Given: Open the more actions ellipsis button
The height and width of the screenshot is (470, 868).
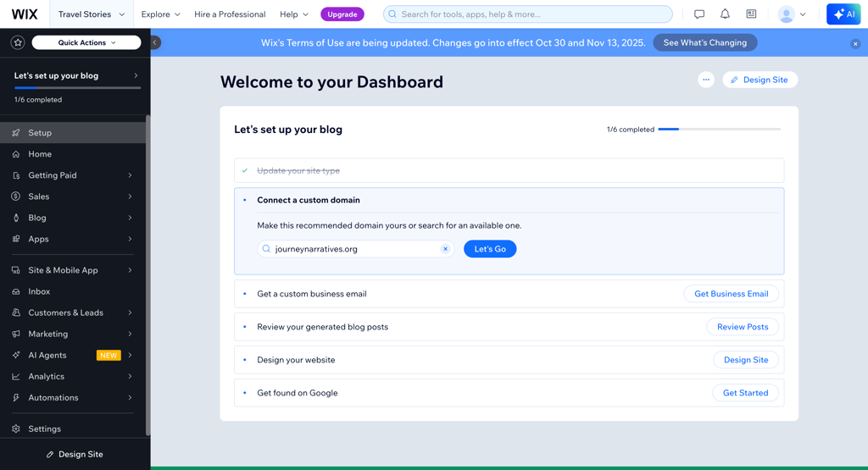Looking at the screenshot, I should (x=706, y=80).
